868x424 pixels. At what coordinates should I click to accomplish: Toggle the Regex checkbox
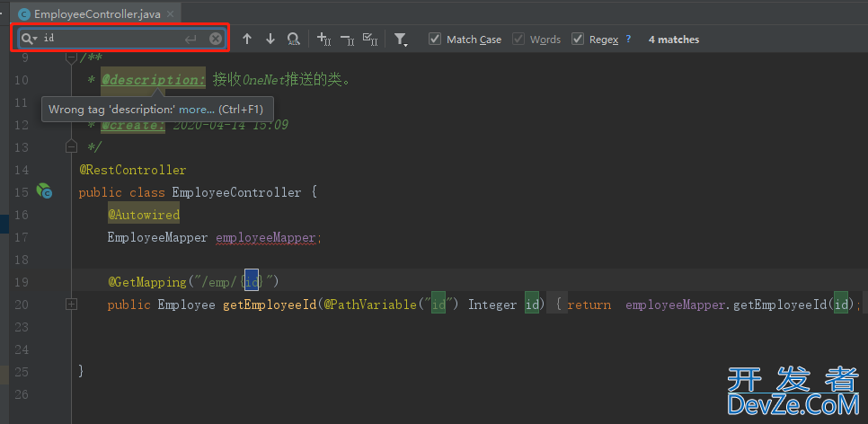[578, 39]
